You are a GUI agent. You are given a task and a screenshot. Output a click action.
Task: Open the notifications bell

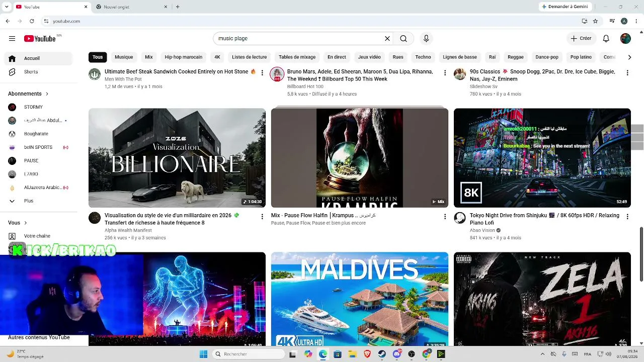click(x=606, y=39)
